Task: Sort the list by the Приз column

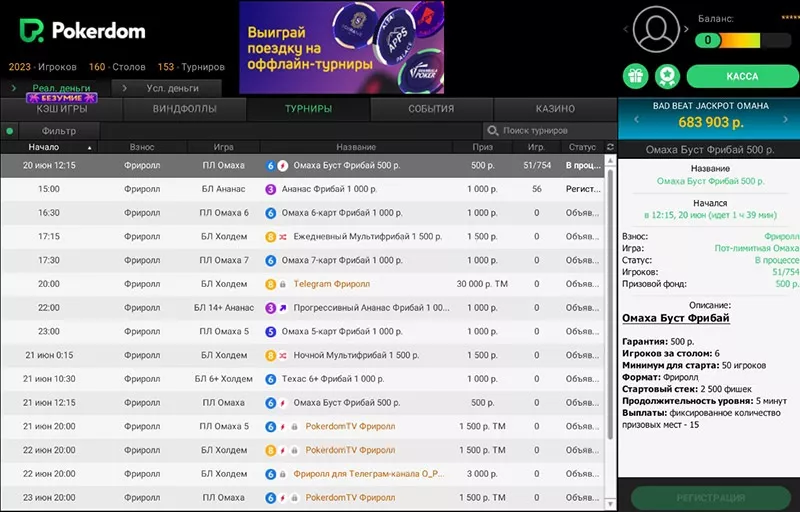Action: coord(482,147)
